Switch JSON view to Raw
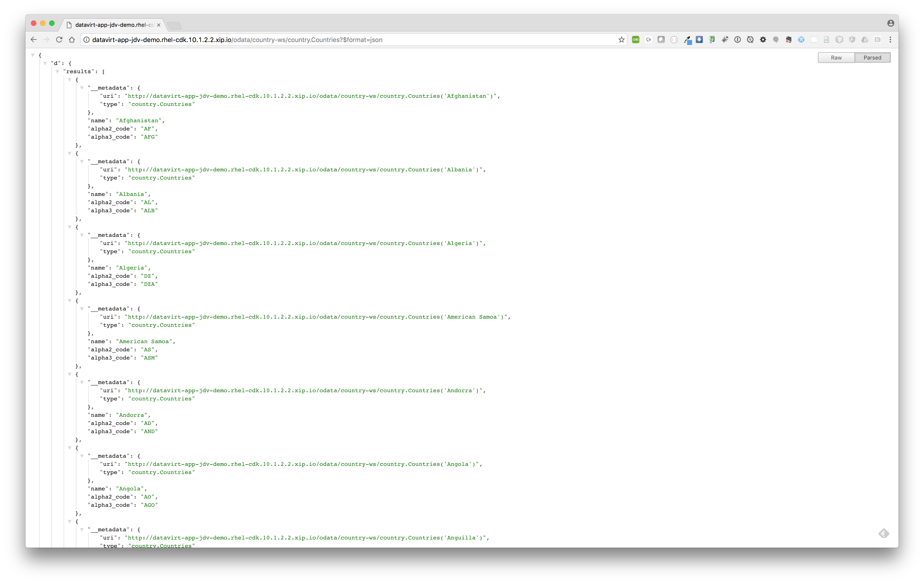This screenshot has width=924, height=584. pos(836,57)
